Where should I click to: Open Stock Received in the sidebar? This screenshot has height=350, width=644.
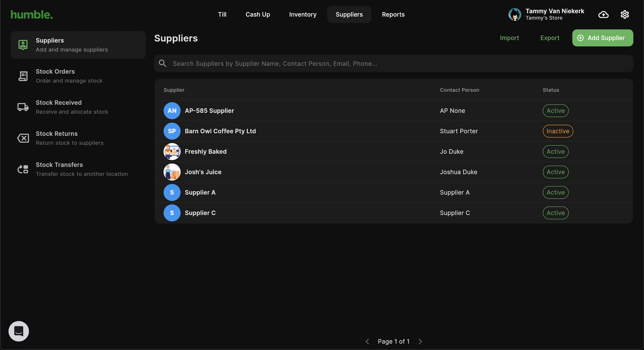pos(78,107)
